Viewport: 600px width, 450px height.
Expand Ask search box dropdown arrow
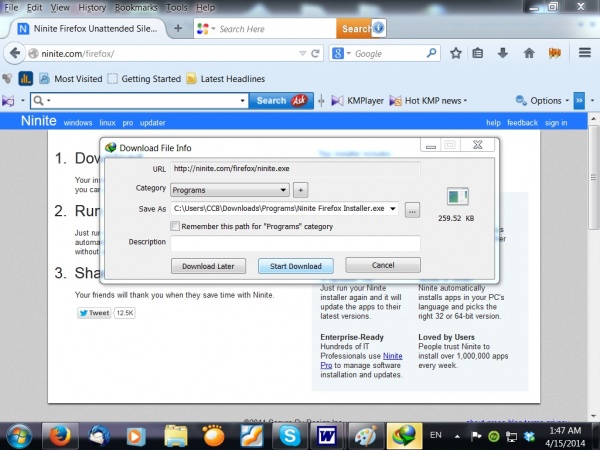pyautogui.click(x=242, y=101)
